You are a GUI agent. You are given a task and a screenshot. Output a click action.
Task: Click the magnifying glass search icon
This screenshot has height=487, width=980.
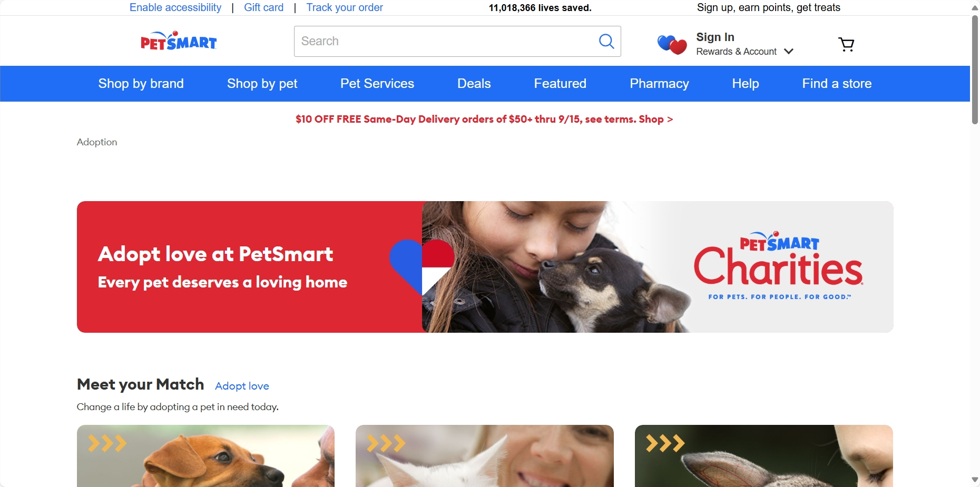(606, 41)
